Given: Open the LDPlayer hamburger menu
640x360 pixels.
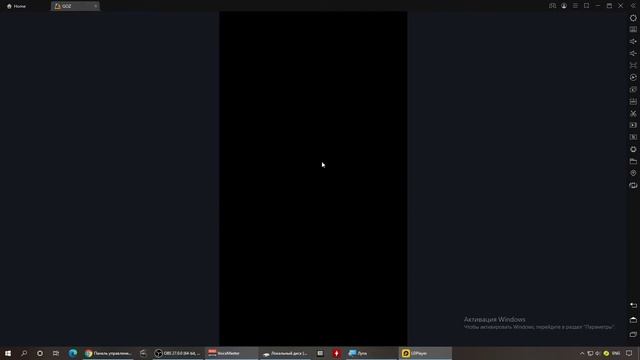Looking at the screenshot, I should click(575, 6).
